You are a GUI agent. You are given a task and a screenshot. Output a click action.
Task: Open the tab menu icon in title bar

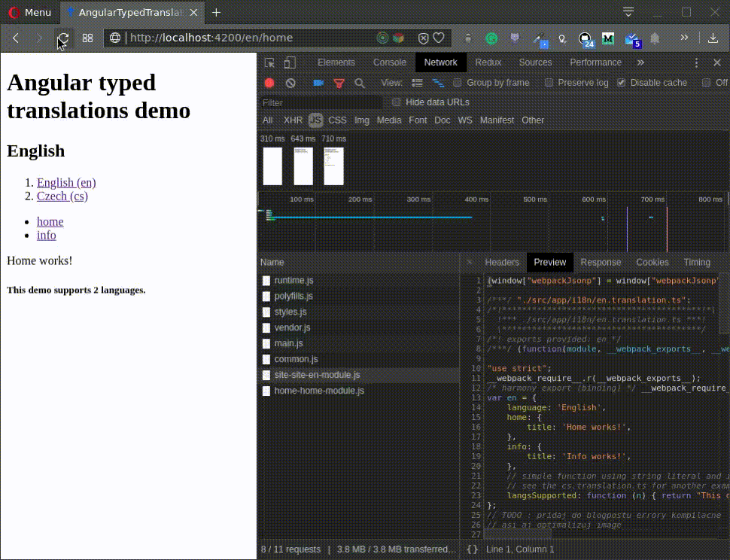point(628,12)
